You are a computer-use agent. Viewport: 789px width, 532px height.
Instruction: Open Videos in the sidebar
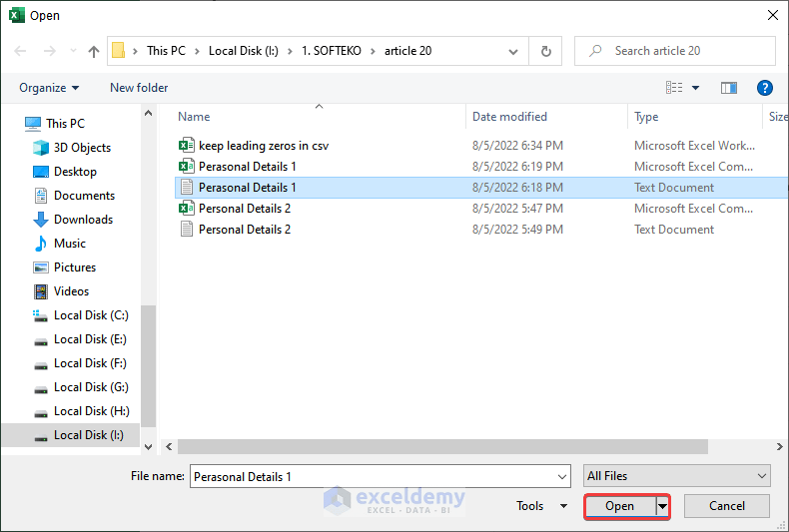[x=61, y=291]
